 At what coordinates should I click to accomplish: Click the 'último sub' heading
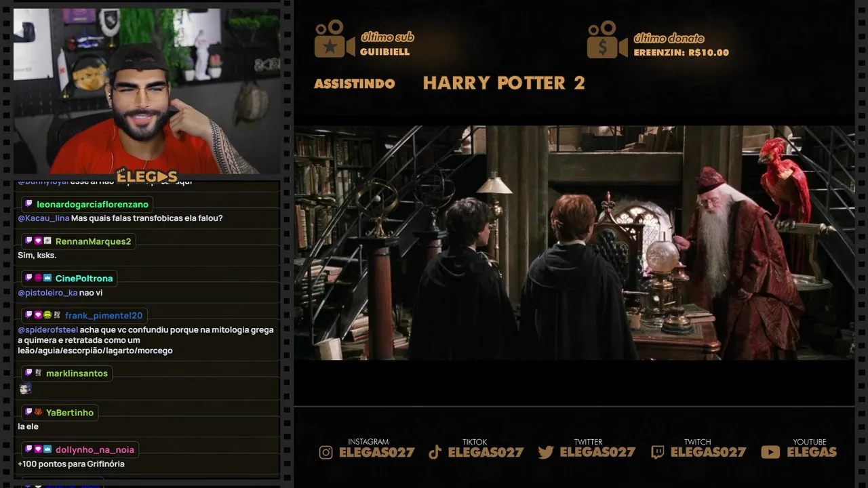(387, 37)
